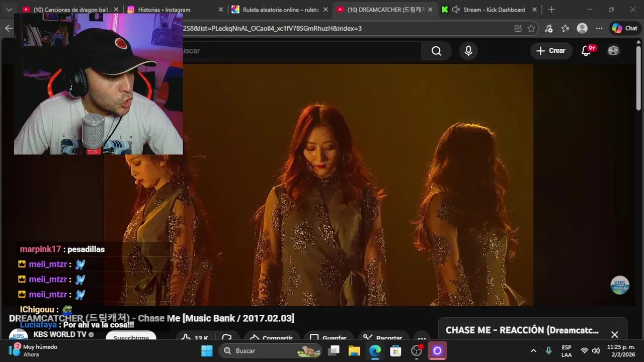Click the Recortar clip button

click(382, 337)
